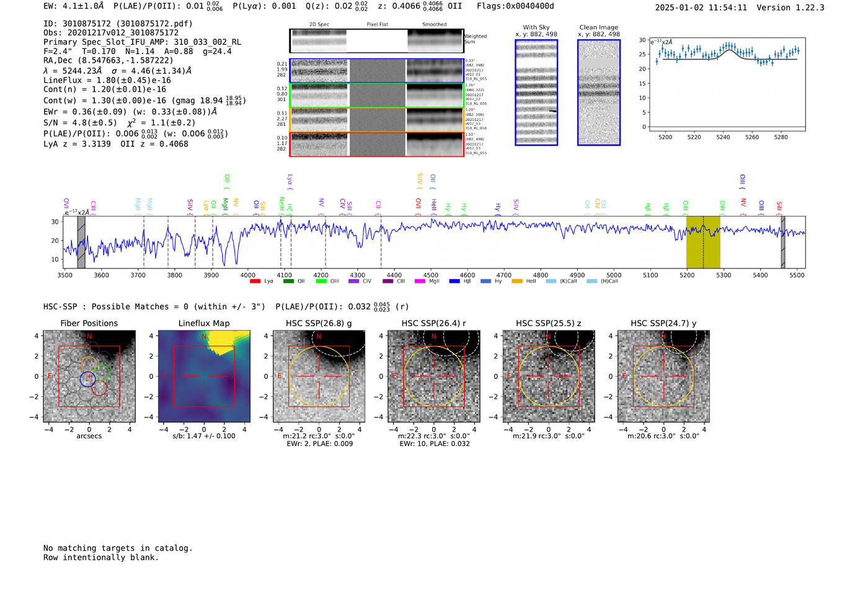Image resolution: width=868 pixels, height=591 pixels.
Task: Select the orange-bordered fiber spectrum row
Action: (376, 120)
